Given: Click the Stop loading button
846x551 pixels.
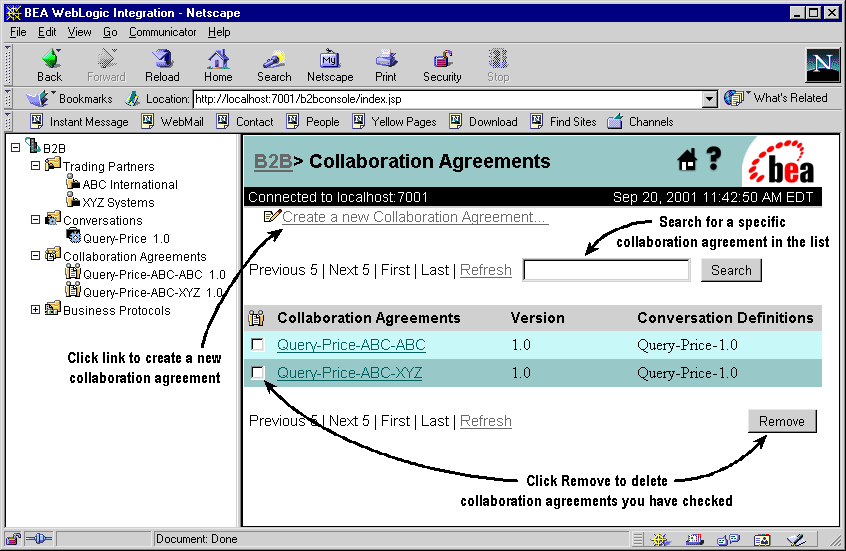Looking at the screenshot, I should coord(498,66).
